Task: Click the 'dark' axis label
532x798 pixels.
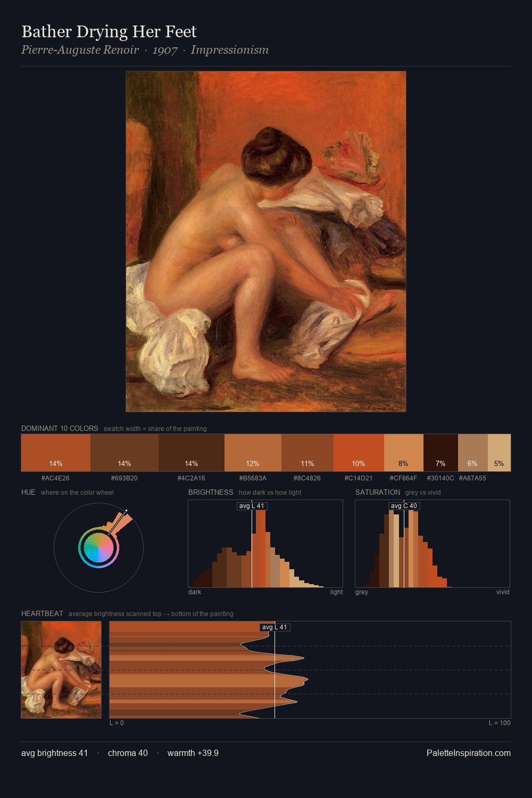Action: point(195,592)
